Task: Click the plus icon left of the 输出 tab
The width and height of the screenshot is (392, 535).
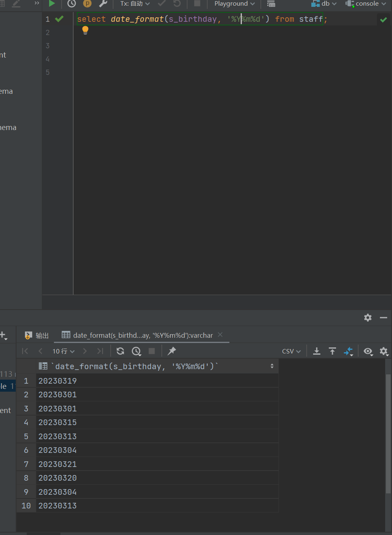Action: tap(4, 335)
